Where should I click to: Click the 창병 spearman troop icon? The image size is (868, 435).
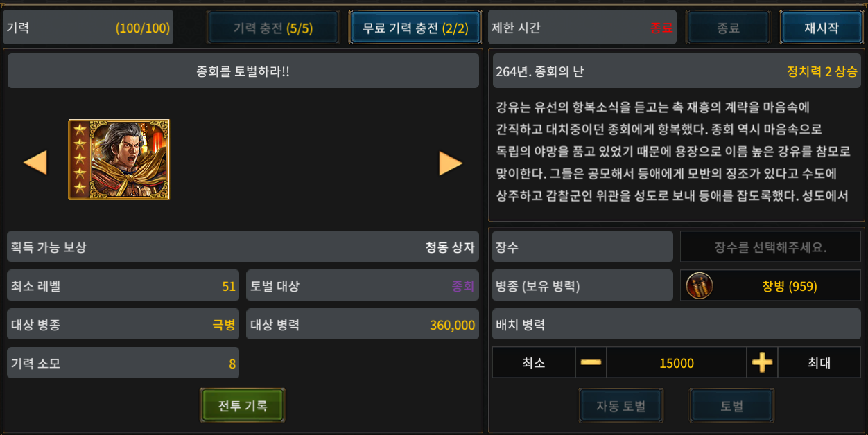(699, 285)
